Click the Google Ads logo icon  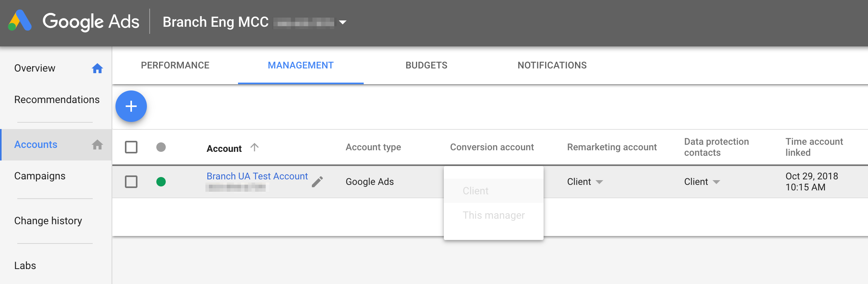tap(20, 20)
